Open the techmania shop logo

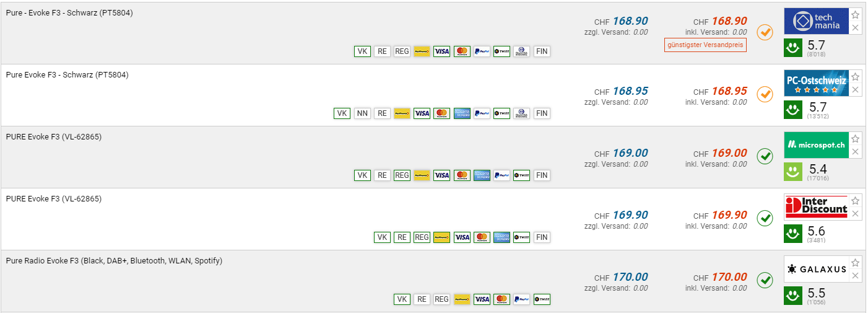tap(815, 21)
